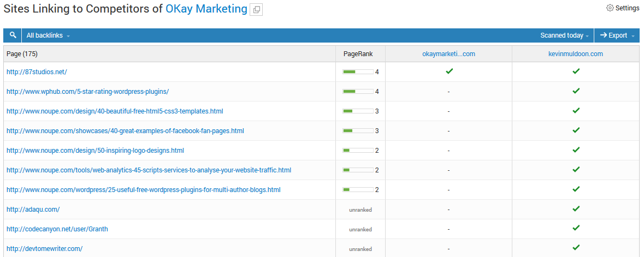
Task: Click kevinmuldoon checkmark in devtomewriter.com row
Action: (576, 248)
